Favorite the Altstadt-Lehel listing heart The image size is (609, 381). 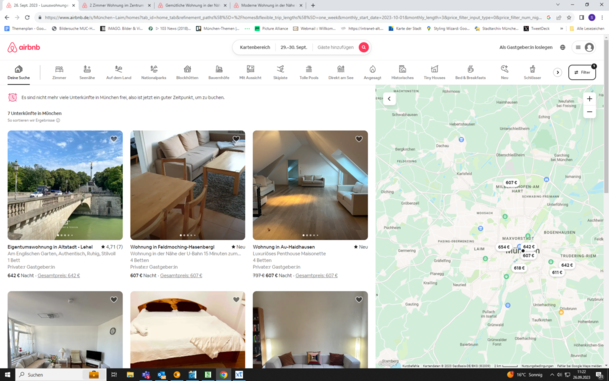tap(114, 139)
